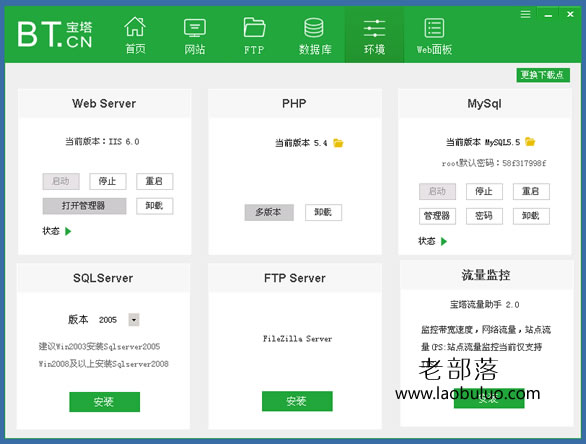
Task: Open the 首页 home tab
Action: point(135,36)
